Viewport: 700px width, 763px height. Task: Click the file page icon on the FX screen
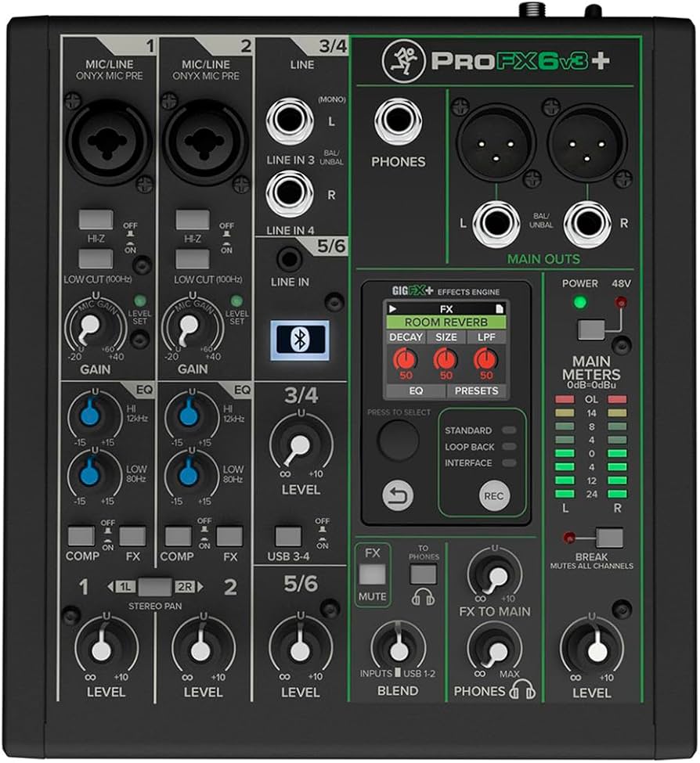point(501,310)
